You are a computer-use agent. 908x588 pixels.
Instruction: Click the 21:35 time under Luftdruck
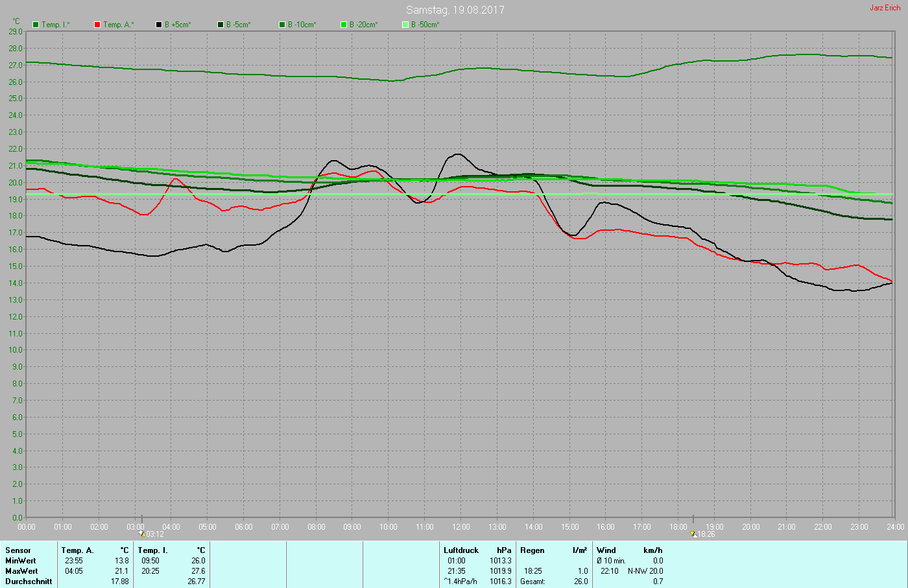pyautogui.click(x=457, y=571)
